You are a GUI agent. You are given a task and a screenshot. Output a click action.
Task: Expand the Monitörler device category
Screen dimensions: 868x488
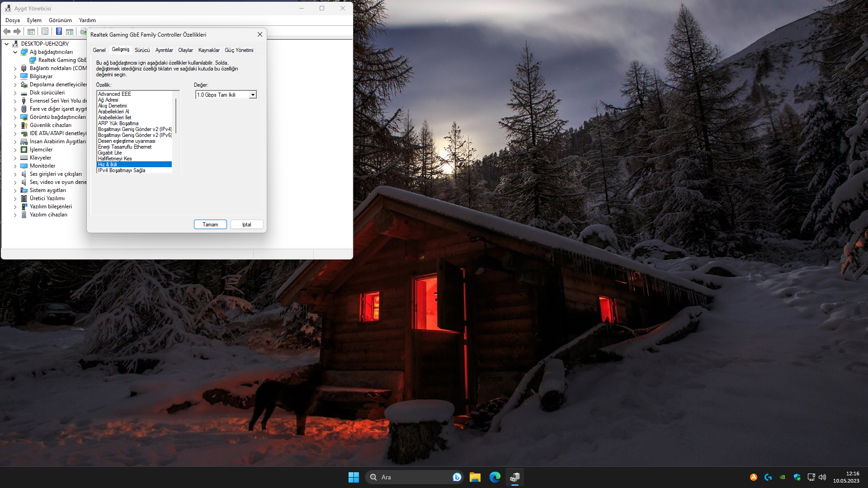pyautogui.click(x=15, y=166)
